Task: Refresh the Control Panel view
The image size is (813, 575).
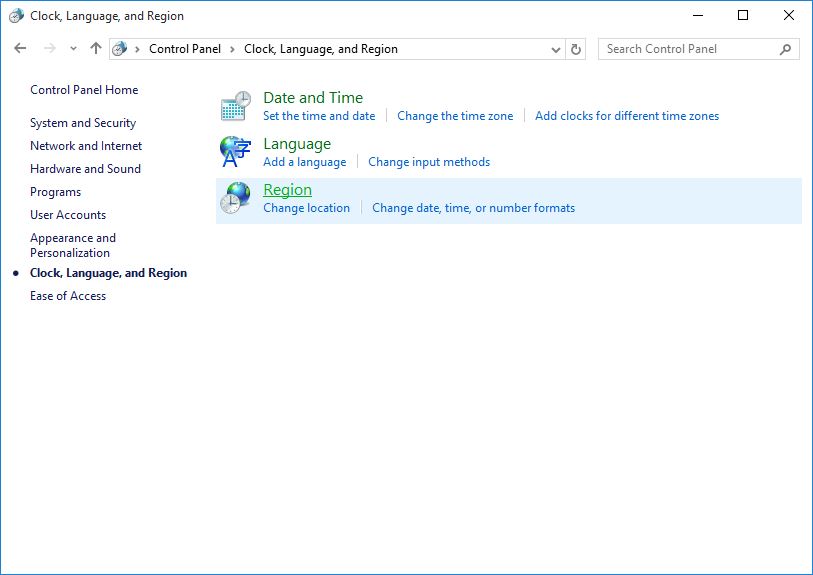Action: pyautogui.click(x=576, y=49)
